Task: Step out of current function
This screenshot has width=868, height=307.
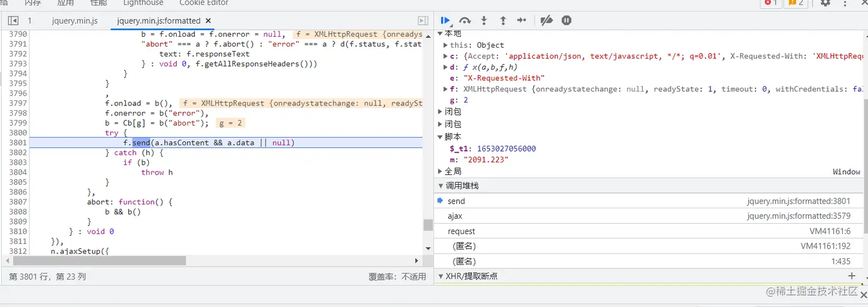Action: pyautogui.click(x=503, y=21)
